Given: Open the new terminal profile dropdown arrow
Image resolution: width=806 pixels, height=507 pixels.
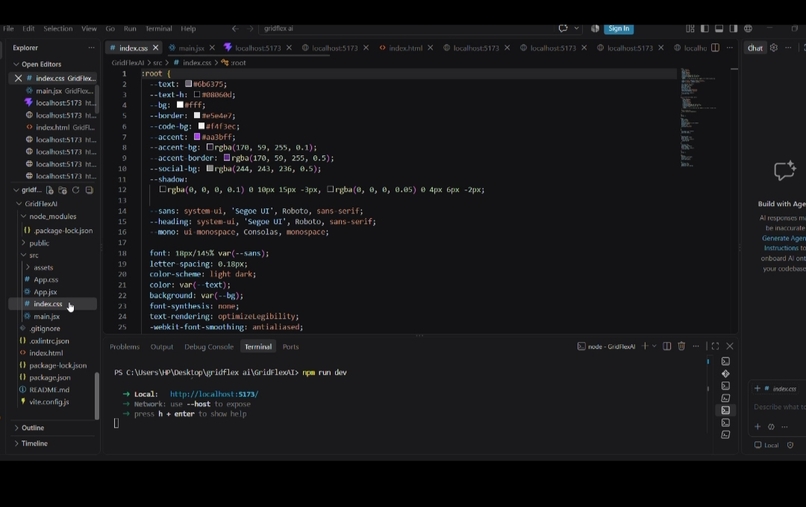Looking at the screenshot, I should click(654, 347).
